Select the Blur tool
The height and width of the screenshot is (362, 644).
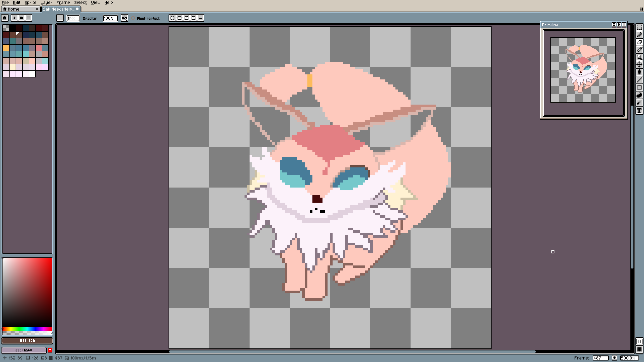click(639, 103)
